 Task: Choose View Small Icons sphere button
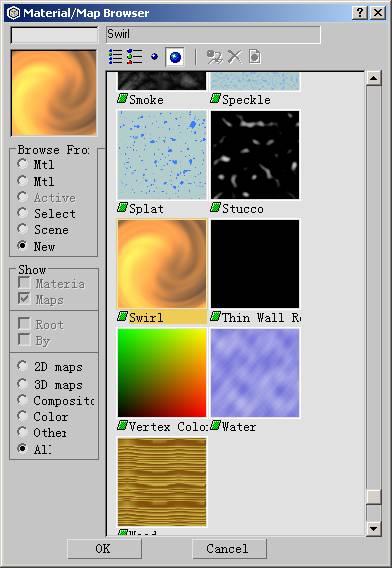(154, 57)
